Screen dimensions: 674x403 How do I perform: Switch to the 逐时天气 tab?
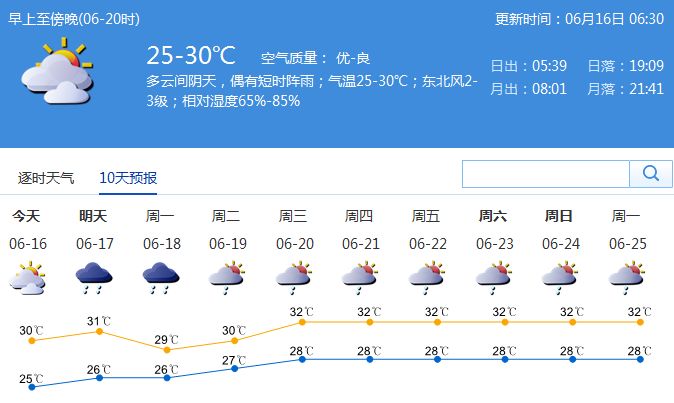click(x=46, y=178)
